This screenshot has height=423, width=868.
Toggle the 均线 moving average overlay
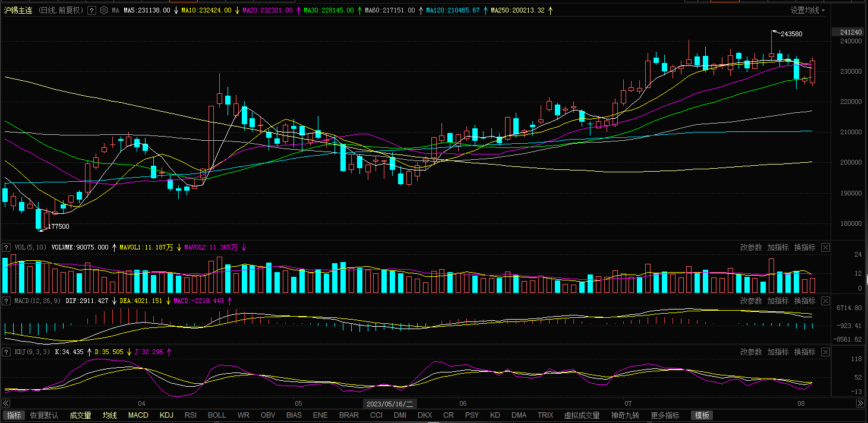(x=110, y=415)
